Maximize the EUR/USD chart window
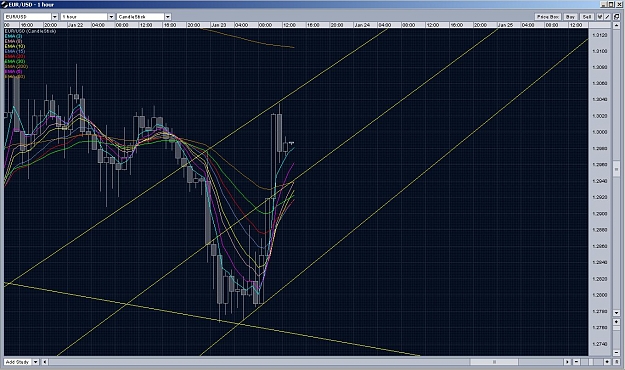 point(611,4)
